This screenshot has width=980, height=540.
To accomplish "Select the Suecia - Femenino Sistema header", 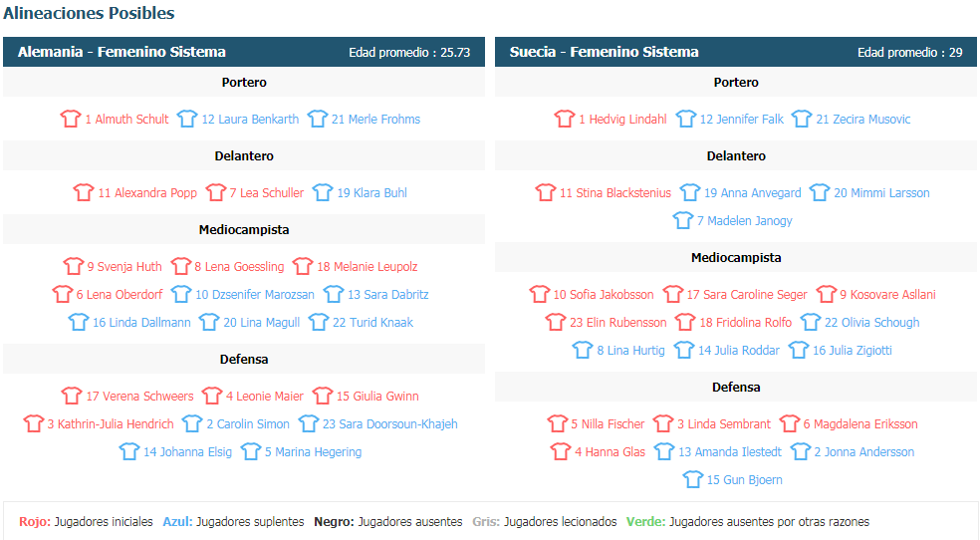I will [x=736, y=52].
